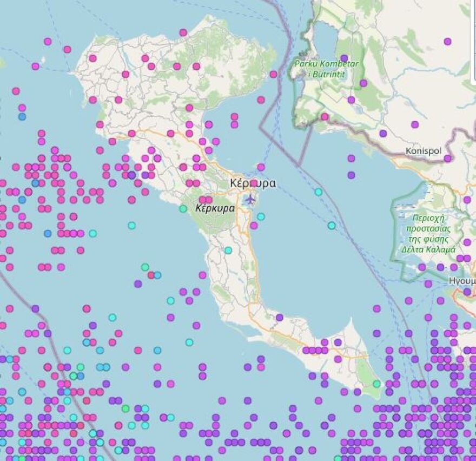Image resolution: width=476 pixels, height=461 pixels.
Task: Click the Parku Kombëtar i Butrintit label
Action: pos(327,69)
